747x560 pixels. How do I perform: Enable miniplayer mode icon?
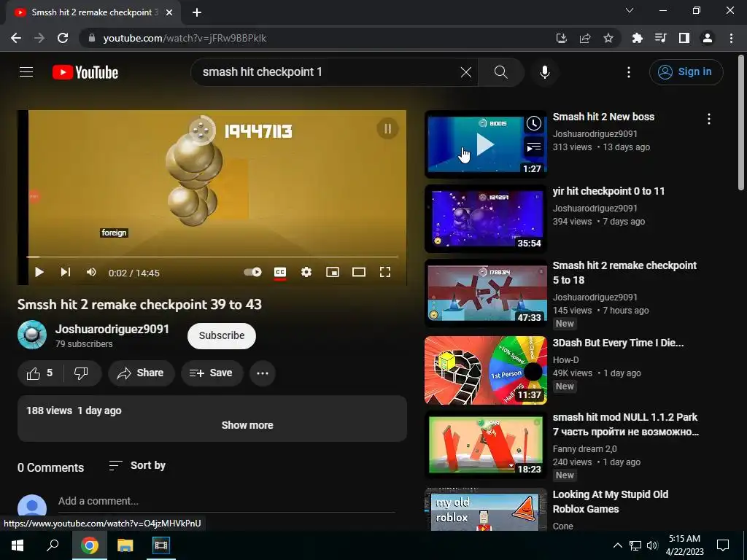point(333,272)
